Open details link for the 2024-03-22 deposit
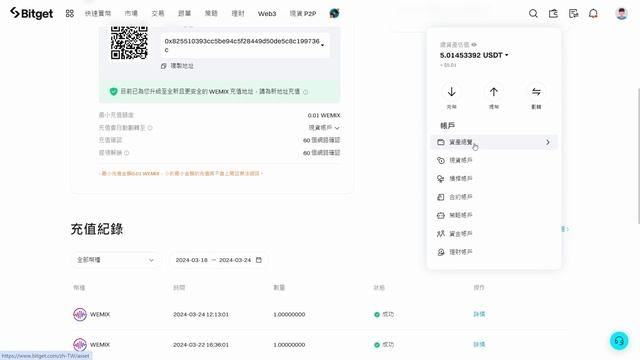This screenshot has width=640, height=360. coord(479,344)
